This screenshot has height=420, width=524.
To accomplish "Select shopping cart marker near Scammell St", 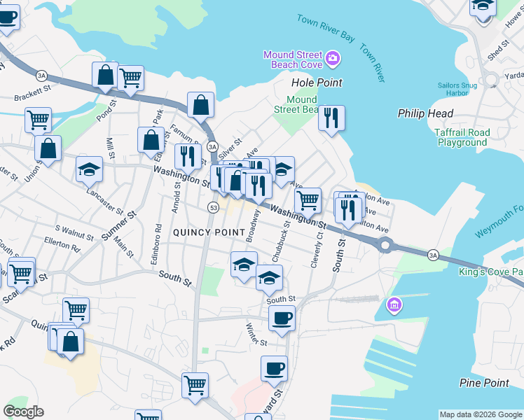I will [x=21, y=275].
